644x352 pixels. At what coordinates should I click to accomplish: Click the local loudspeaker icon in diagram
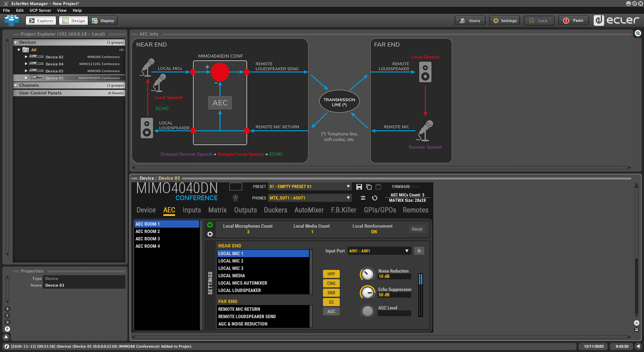[x=147, y=128]
